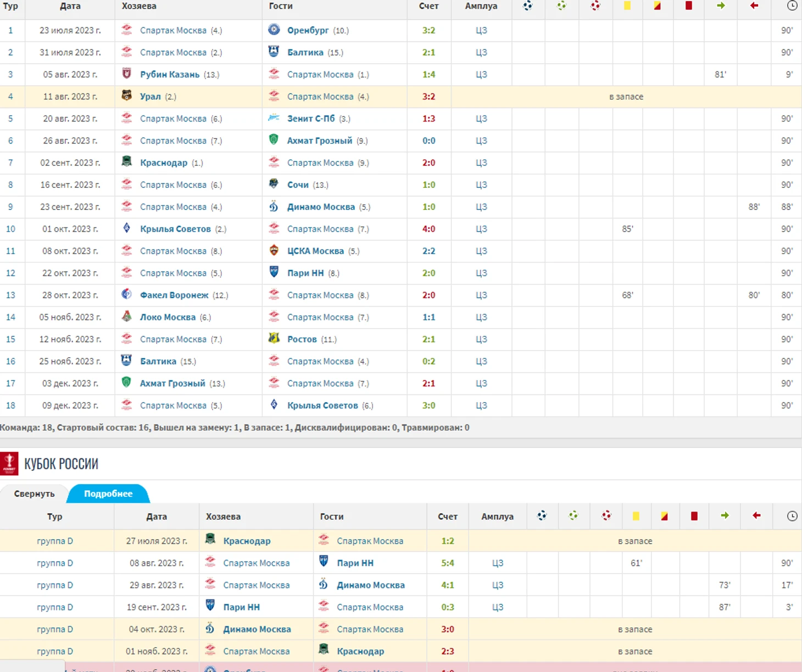The width and height of the screenshot is (802, 672).
Task: Click the Урал club crest icon
Action: point(126,96)
